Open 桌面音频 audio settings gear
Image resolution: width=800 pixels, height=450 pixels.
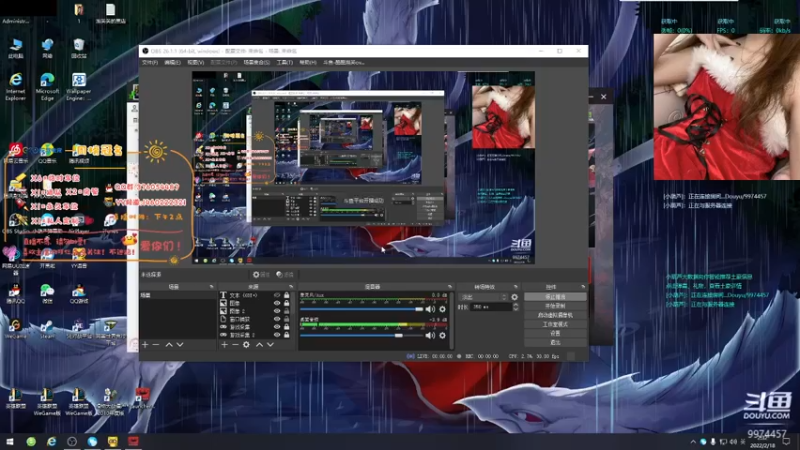pyautogui.click(x=442, y=335)
